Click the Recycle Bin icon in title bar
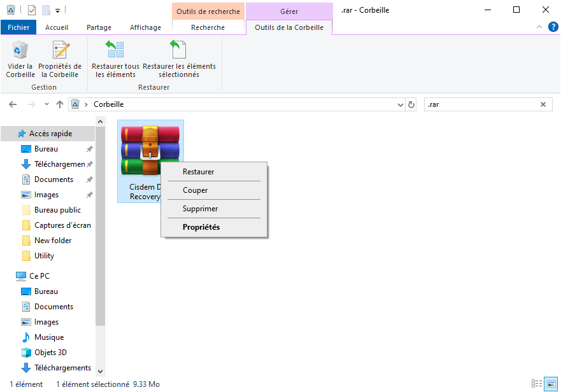 click(11, 10)
